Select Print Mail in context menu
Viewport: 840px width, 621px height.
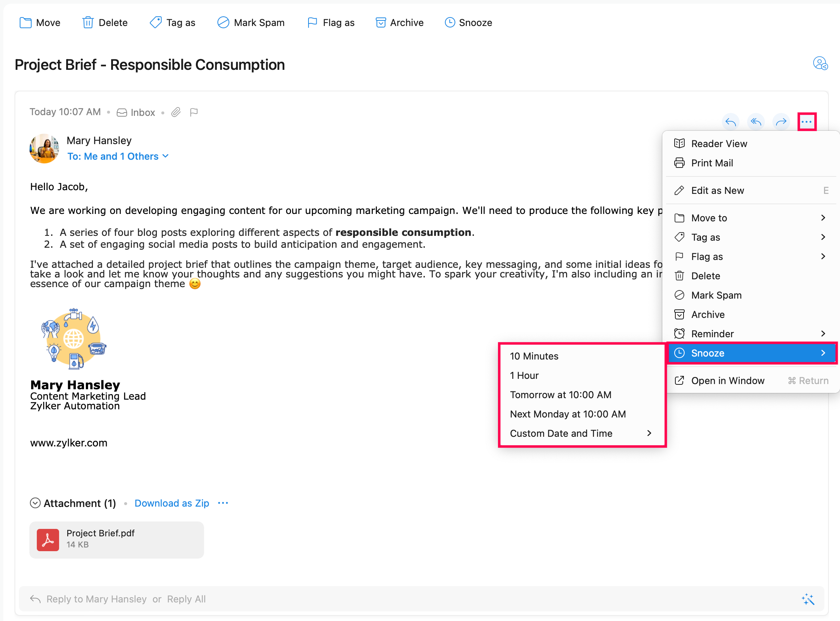[712, 163]
